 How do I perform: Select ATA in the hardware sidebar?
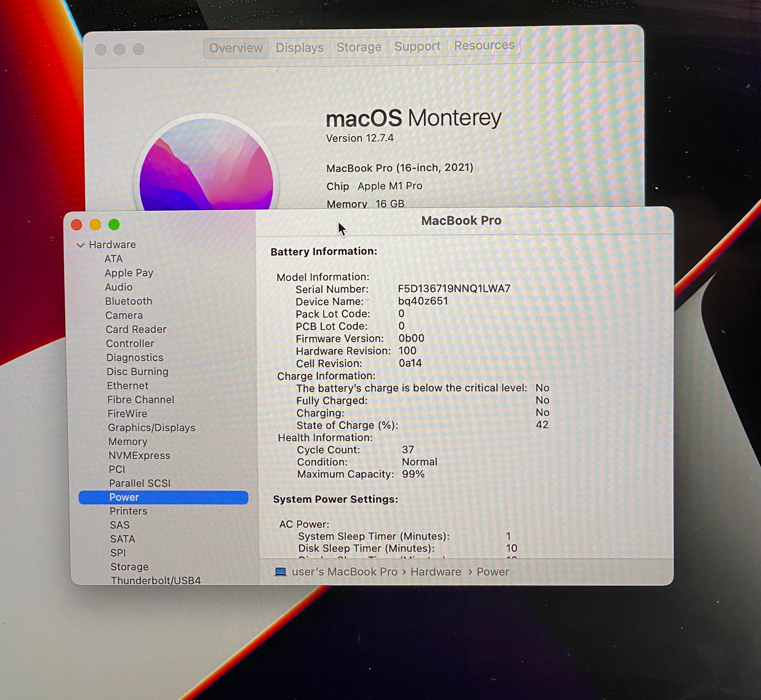coord(114,259)
